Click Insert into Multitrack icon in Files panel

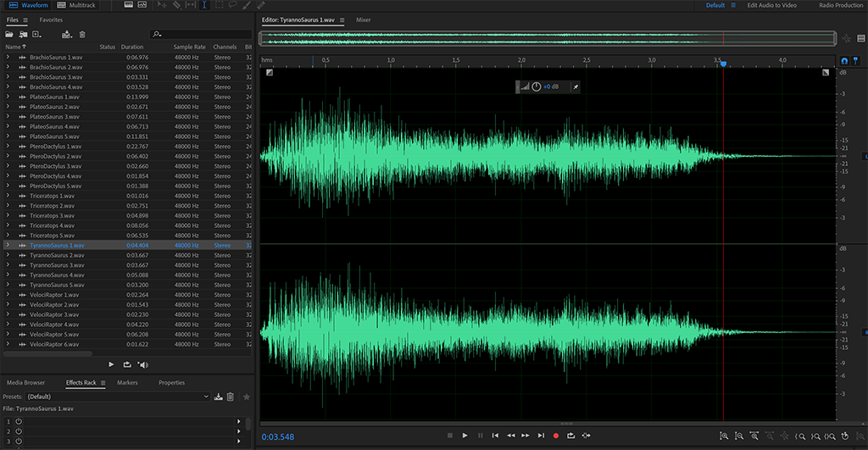pos(66,34)
